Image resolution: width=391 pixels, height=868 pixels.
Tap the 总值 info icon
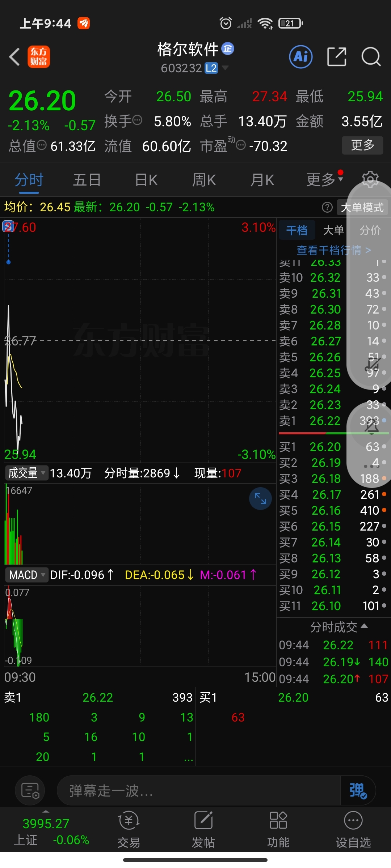tap(42, 145)
